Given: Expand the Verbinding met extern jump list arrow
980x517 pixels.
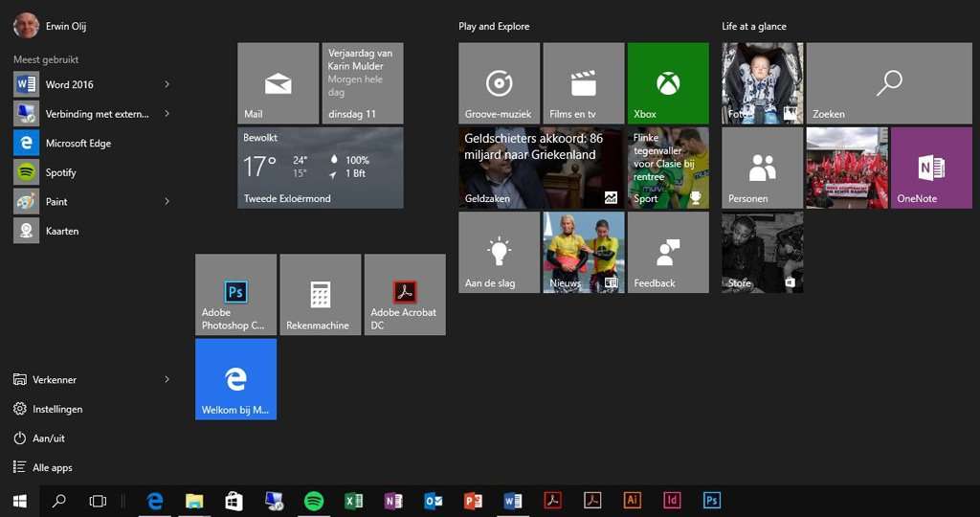Looking at the screenshot, I should 167,114.
